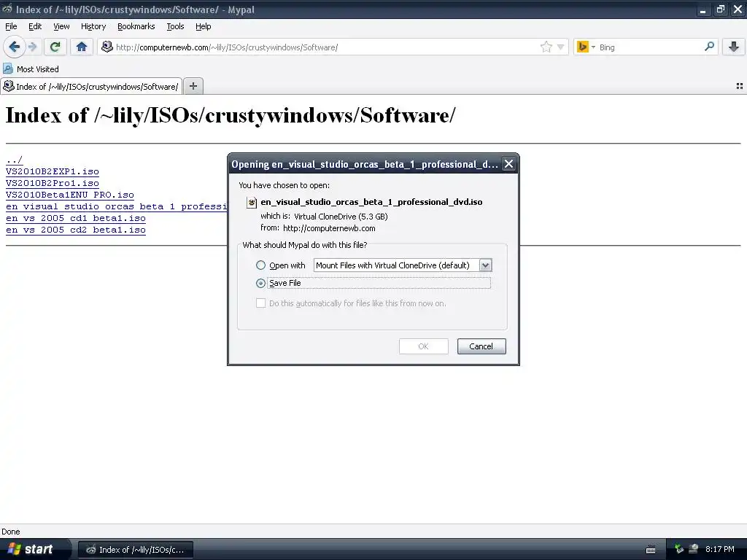
Task: Expand the Virtual CloneDrive application dropdown
Action: click(x=485, y=265)
